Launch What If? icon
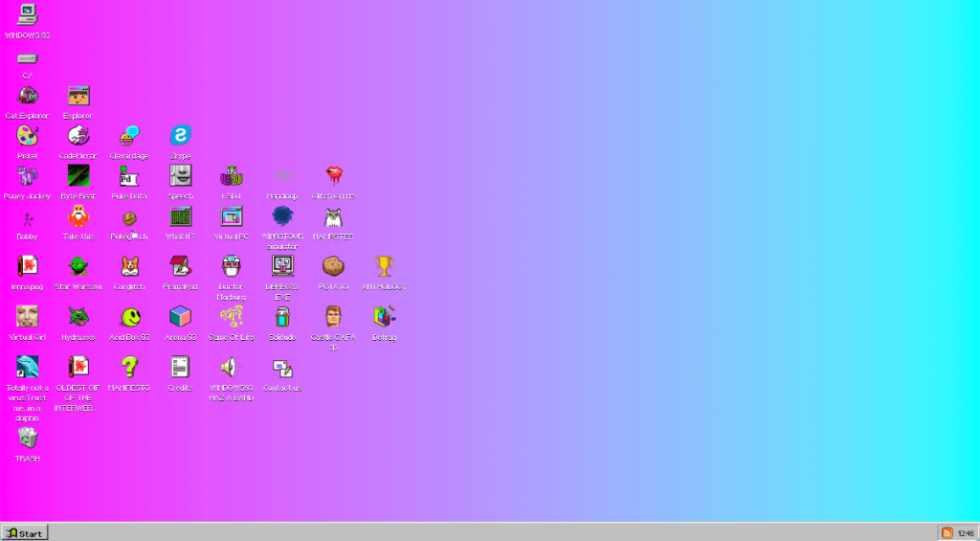 click(x=180, y=216)
